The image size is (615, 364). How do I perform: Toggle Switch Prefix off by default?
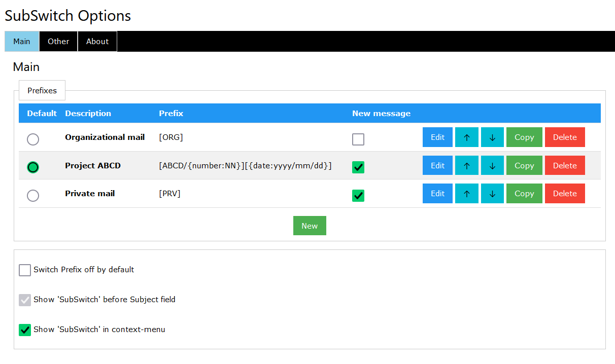pos(25,270)
